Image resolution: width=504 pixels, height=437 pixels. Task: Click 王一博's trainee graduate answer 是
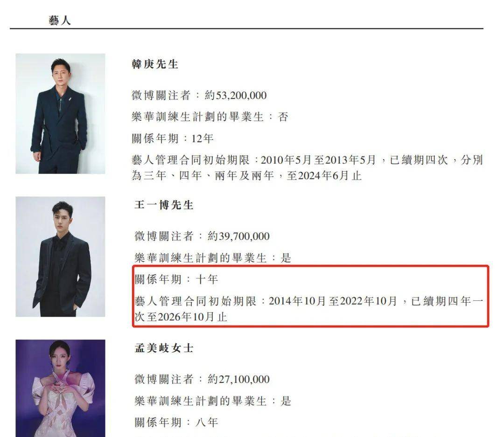point(286,258)
